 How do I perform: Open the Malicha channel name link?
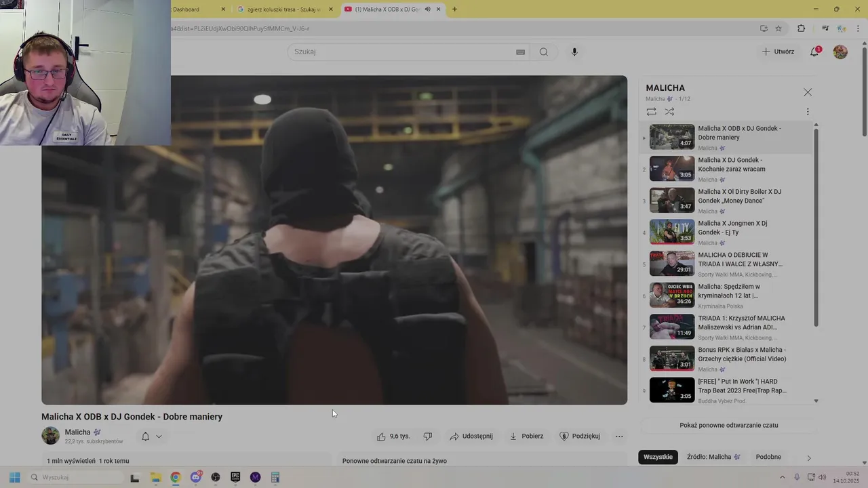coord(77,432)
